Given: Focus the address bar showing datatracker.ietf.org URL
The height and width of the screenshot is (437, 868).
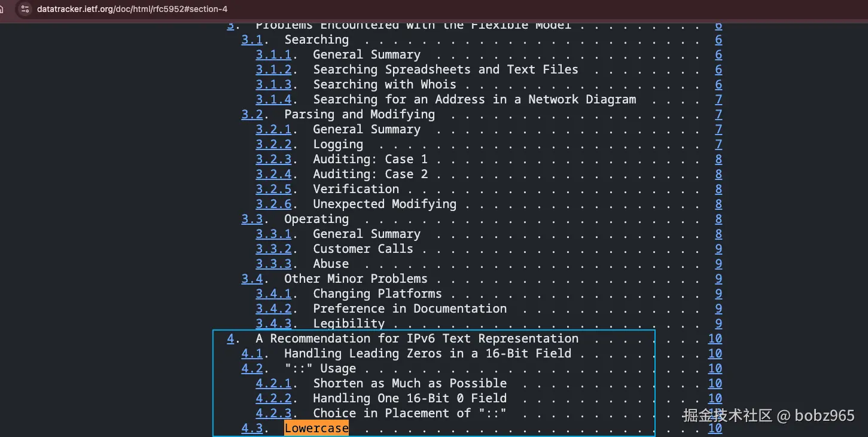Looking at the screenshot, I should [132, 9].
